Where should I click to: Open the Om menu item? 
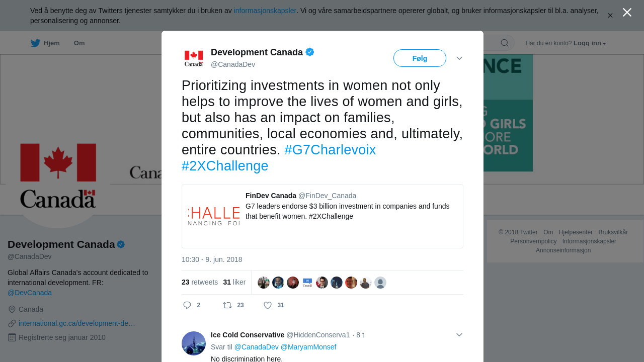[x=79, y=43]
